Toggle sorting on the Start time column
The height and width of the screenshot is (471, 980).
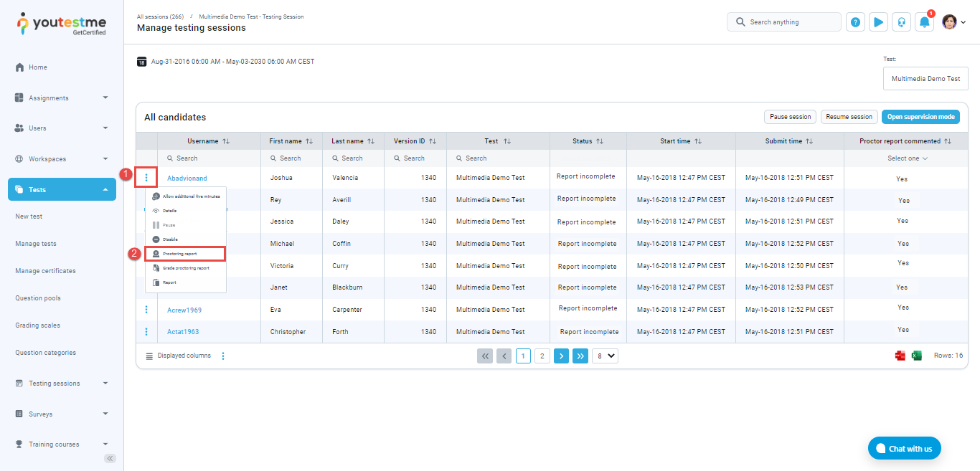[697, 141]
